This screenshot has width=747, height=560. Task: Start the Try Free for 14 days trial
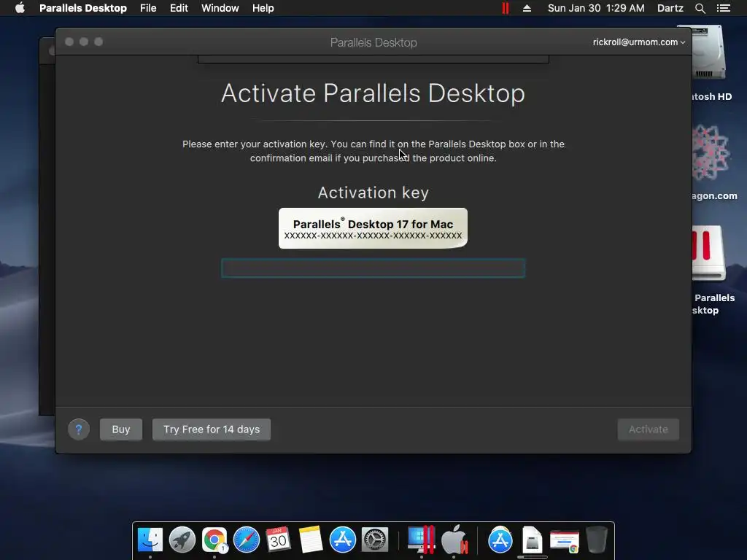coord(212,429)
